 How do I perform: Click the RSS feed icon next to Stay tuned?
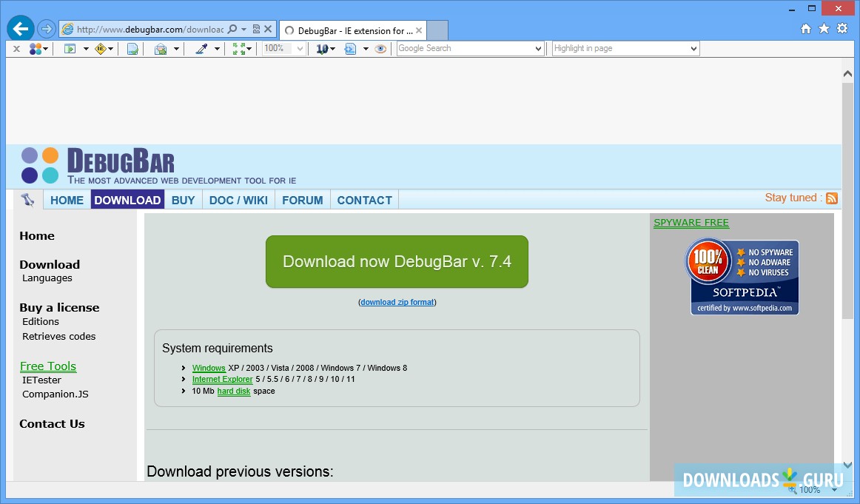click(x=833, y=198)
